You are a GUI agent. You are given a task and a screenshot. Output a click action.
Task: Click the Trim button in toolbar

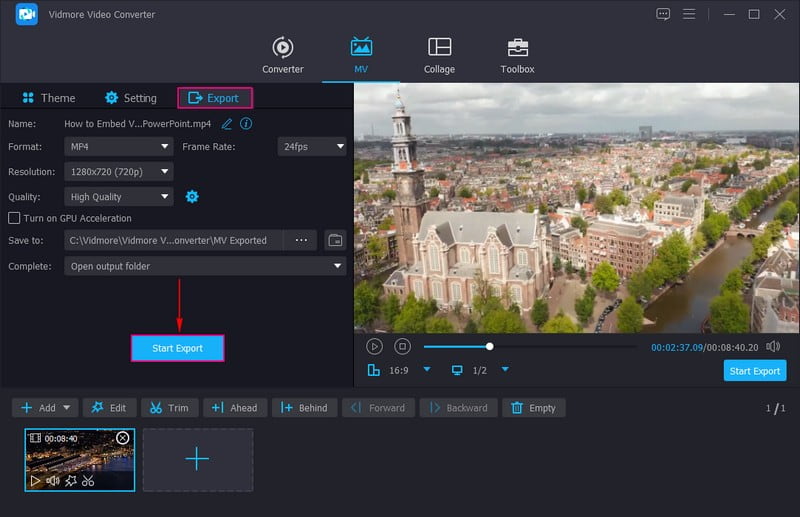pyautogui.click(x=169, y=408)
